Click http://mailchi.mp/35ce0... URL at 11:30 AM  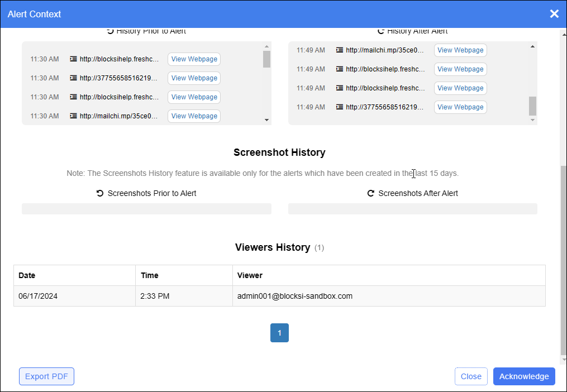[x=119, y=116]
